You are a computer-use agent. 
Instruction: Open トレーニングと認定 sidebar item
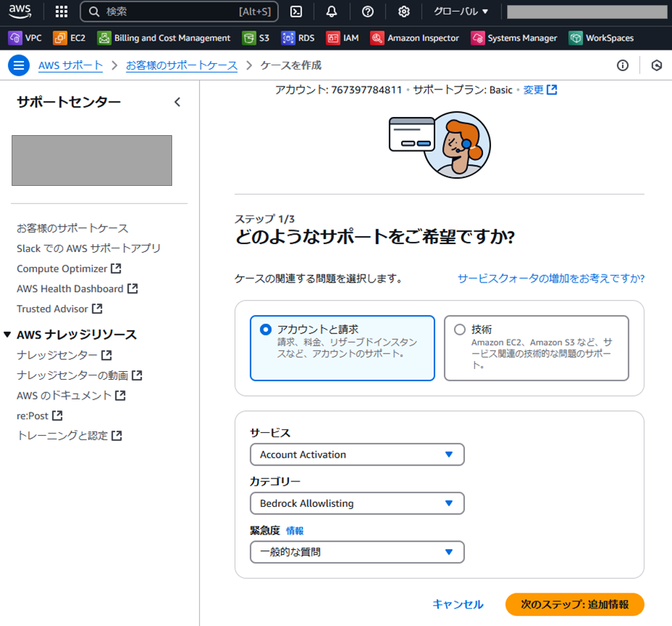[x=62, y=436]
